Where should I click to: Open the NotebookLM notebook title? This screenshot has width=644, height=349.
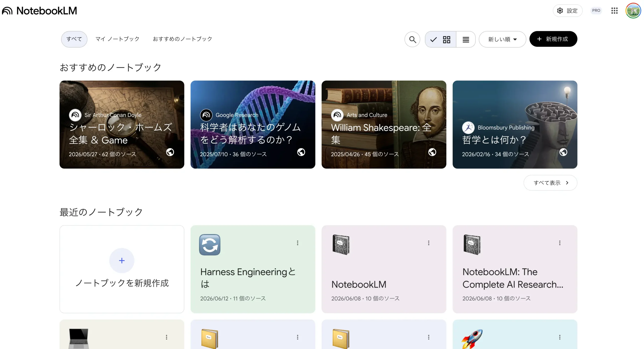(359, 284)
